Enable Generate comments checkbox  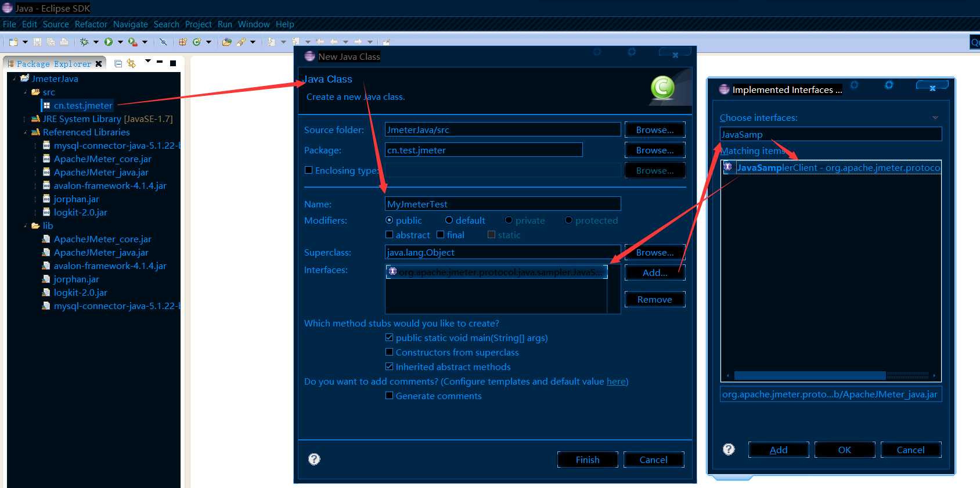pyautogui.click(x=390, y=396)
